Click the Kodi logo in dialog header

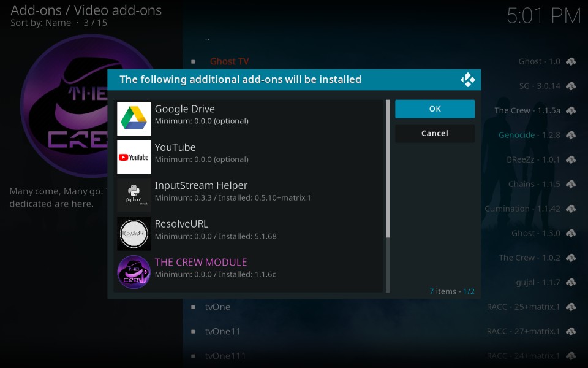(467, 80)
